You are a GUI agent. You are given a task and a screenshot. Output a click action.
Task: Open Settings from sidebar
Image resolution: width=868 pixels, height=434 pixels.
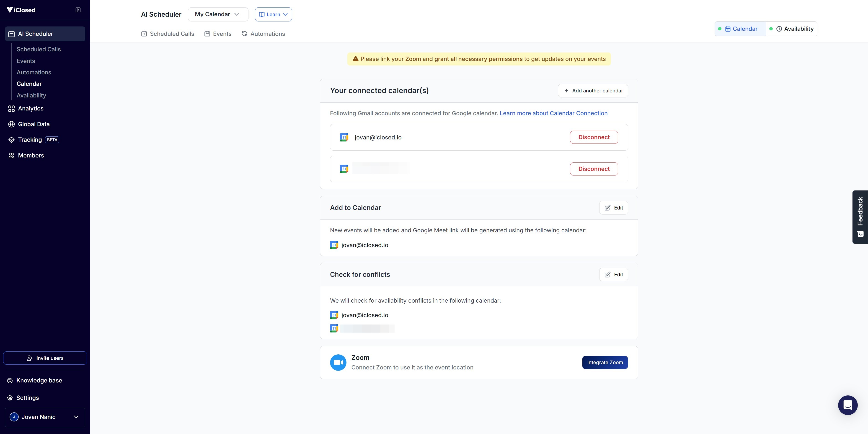pyautogui.click(x=27, y=398)
